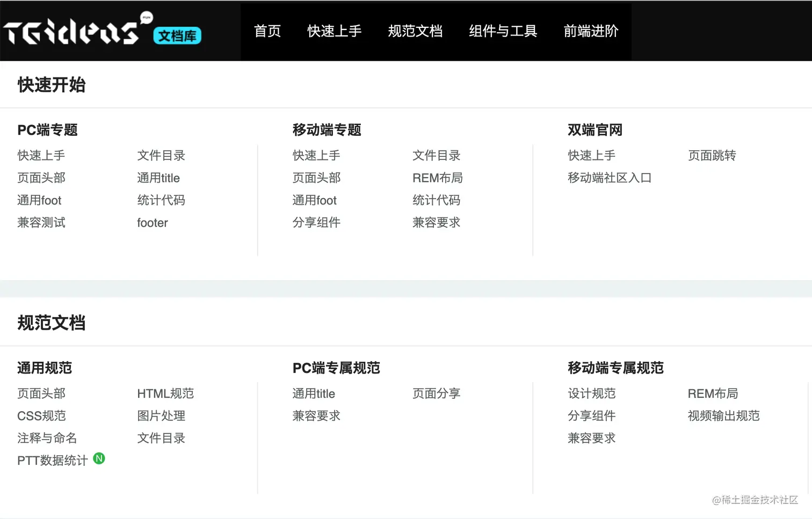Click the 文档库 badge next to logo
812x519 pixels.
177,36
